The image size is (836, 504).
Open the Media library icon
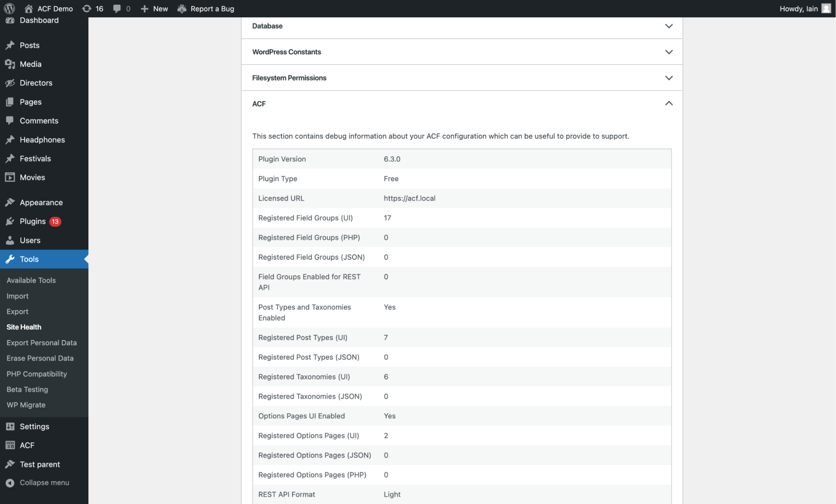[x=11, y=64]
